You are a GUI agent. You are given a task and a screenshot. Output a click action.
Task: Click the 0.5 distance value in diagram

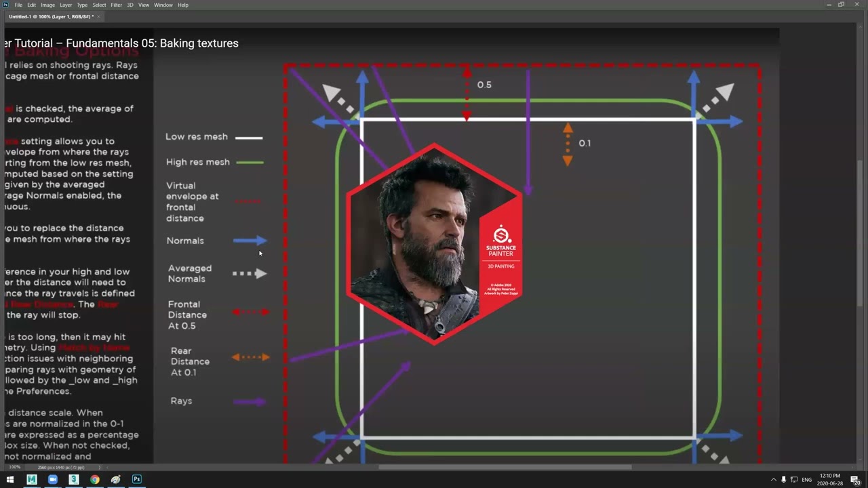tap(484, 85)
